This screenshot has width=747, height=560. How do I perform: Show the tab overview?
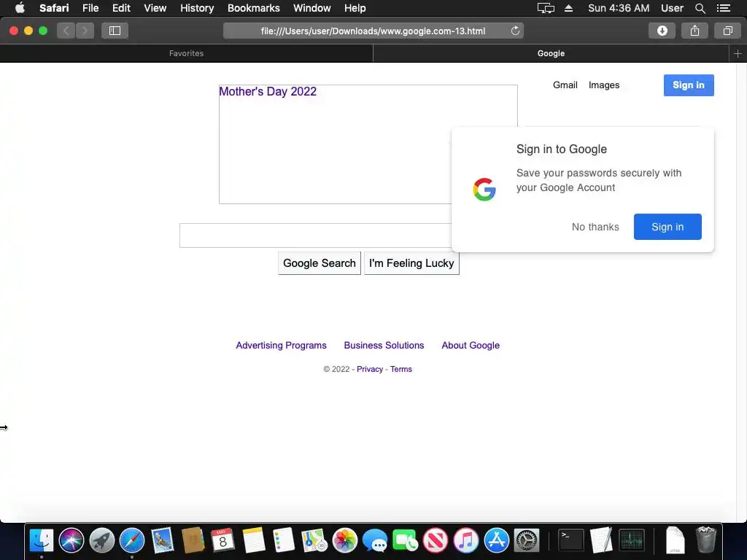coord(727,31)
